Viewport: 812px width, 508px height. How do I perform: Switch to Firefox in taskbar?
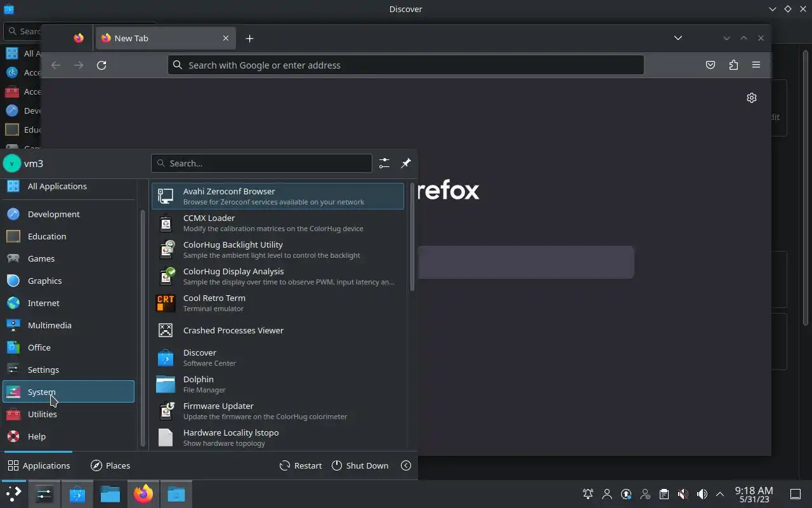[x=143, y=494]
